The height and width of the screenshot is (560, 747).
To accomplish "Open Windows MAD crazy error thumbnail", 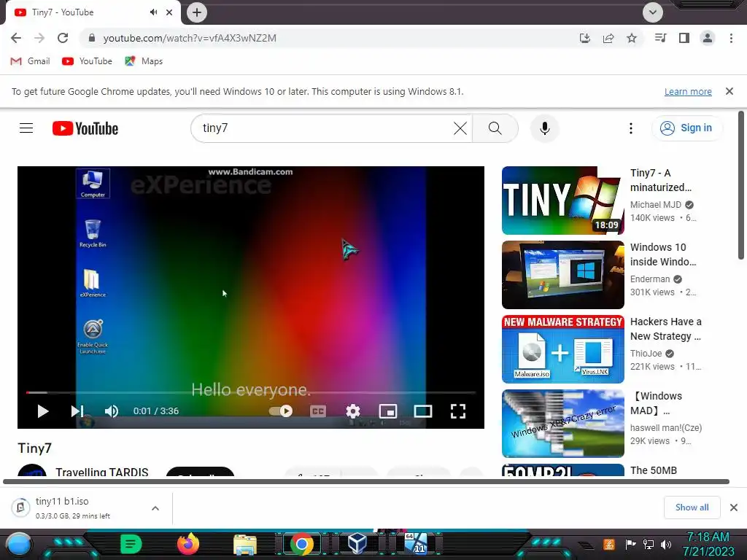I will (562, 424).
